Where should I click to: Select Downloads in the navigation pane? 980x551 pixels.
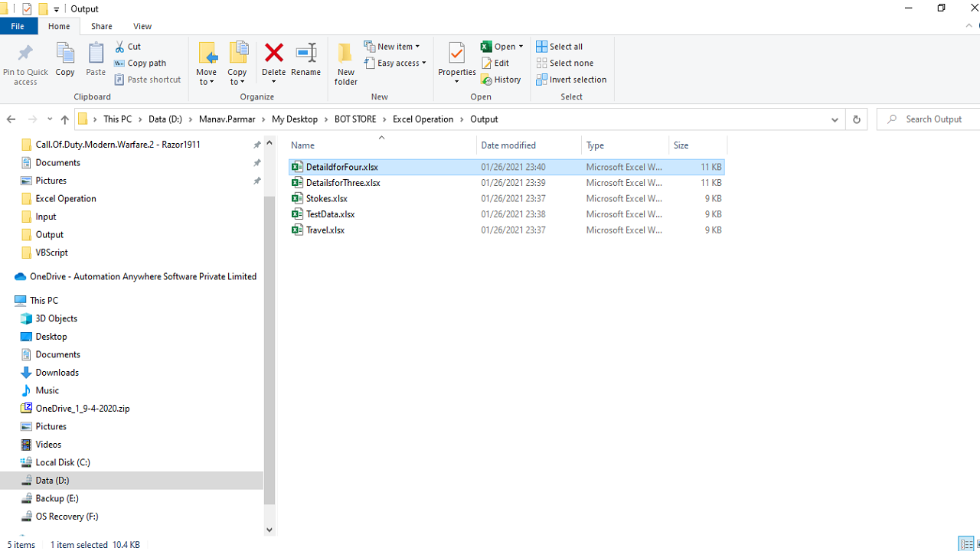[57, 373]
